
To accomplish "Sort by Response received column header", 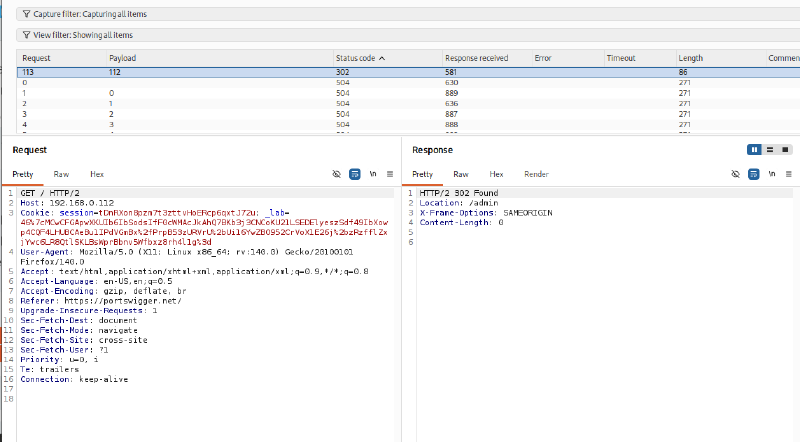I will [487, 58].
